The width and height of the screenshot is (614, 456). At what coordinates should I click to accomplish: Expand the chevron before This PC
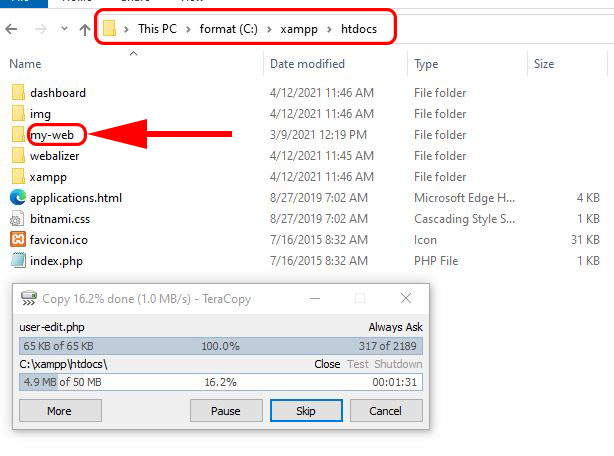pyautogui.click(x=126, y=29)
